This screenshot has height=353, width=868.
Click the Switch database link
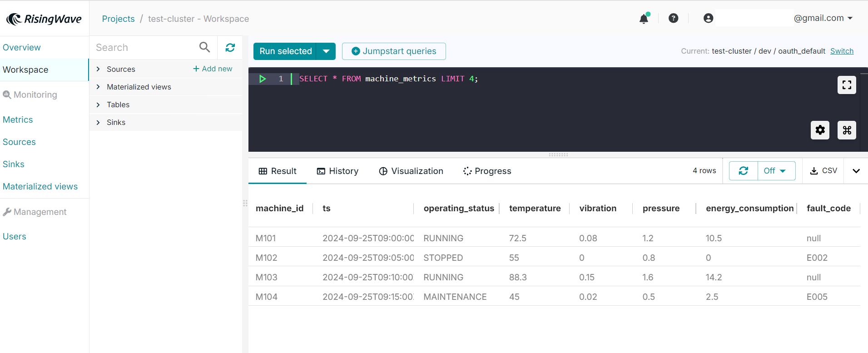pos(842,51)
